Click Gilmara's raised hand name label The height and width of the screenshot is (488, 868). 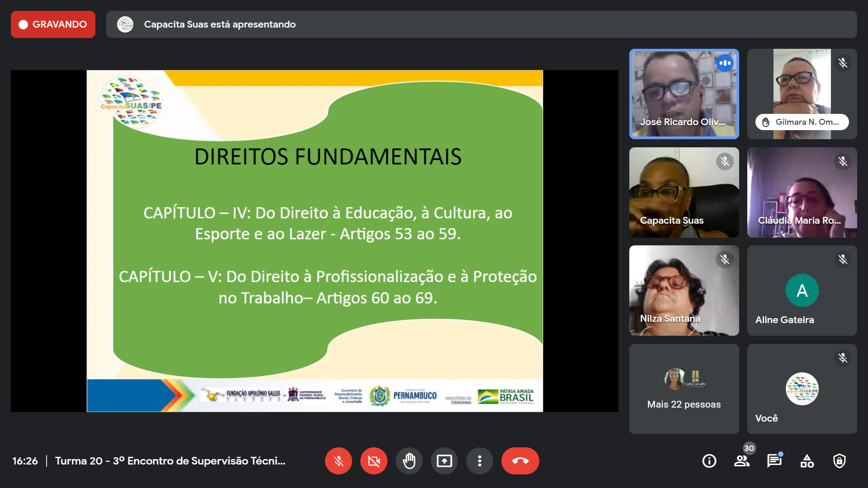802,122
